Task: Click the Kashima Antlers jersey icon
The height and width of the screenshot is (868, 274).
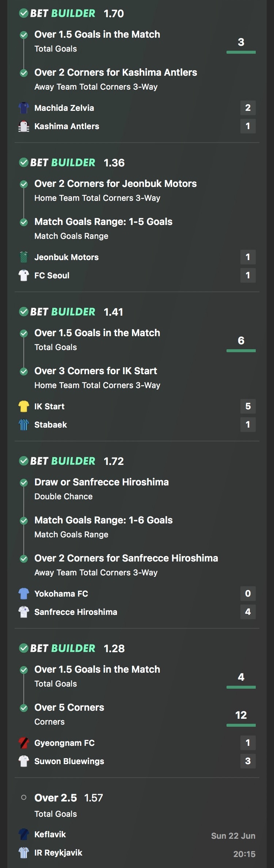Action: (24, 126)
